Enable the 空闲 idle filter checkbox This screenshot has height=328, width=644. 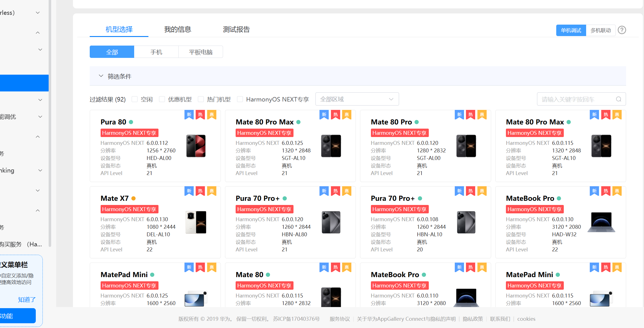pos(135,99)
